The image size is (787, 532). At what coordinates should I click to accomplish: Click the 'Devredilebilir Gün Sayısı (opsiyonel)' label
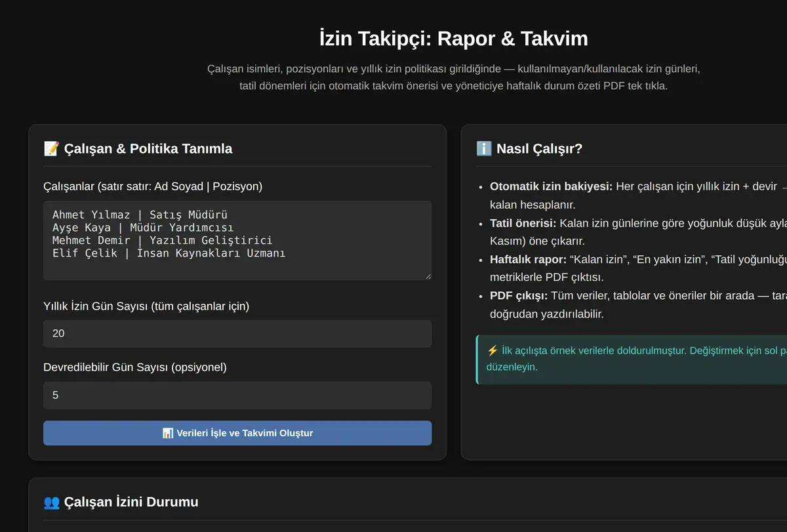pos(135,367)
